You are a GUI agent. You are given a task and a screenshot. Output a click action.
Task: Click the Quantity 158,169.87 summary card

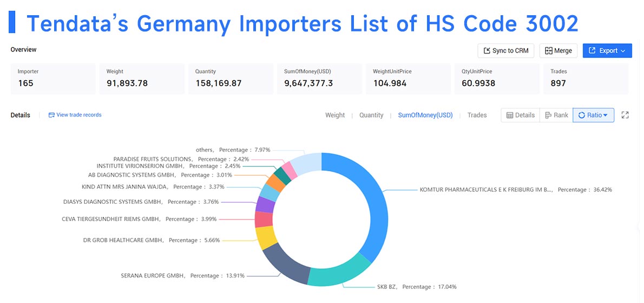pos(231,79)
